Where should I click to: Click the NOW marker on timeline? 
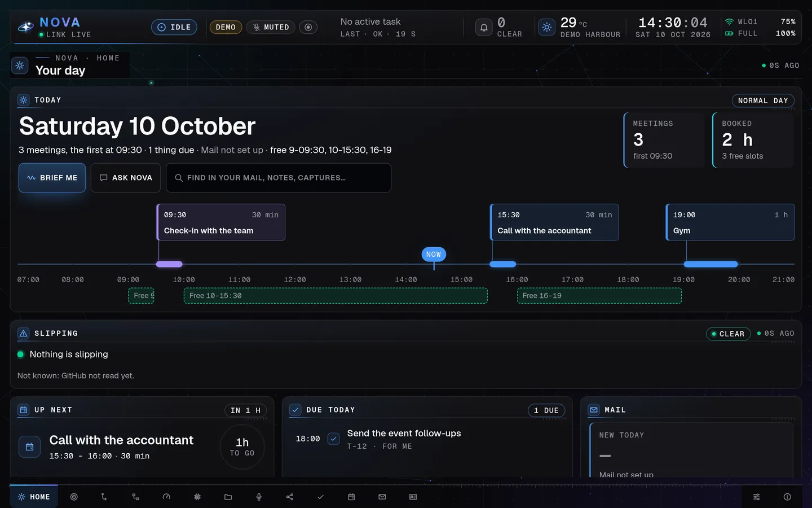[x=434, y=255]
